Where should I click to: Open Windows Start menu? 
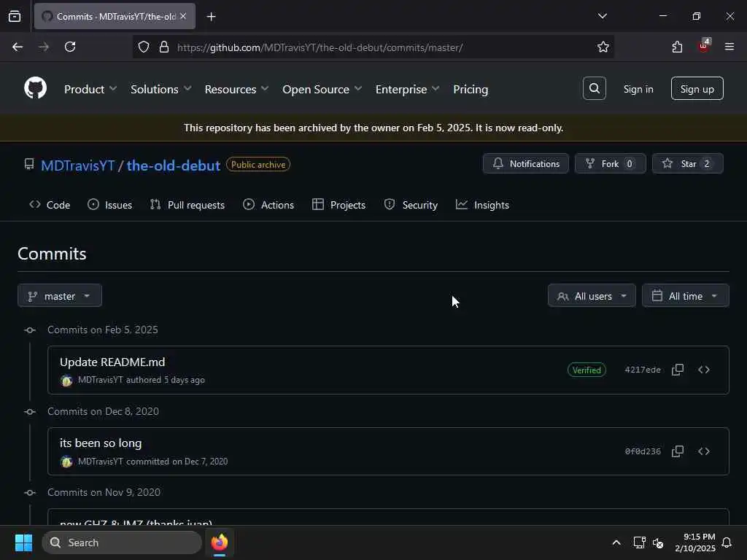coord(23,542)
